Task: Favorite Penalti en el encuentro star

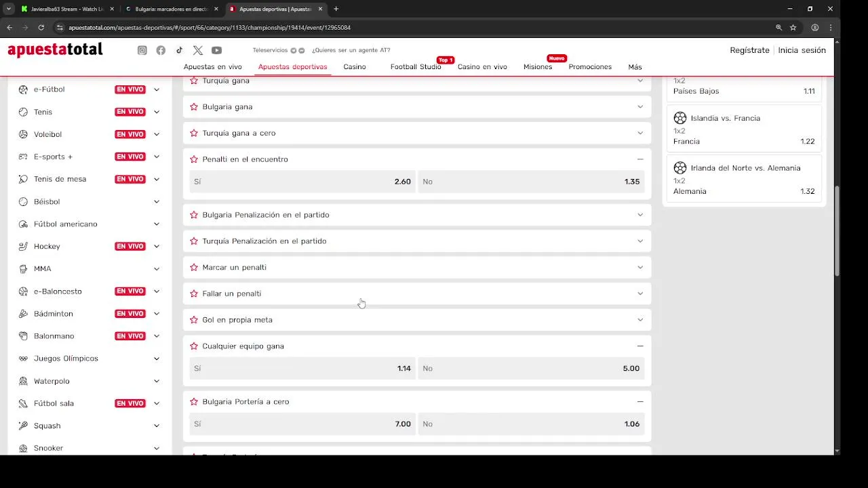Action: click(x=194, y=159)
